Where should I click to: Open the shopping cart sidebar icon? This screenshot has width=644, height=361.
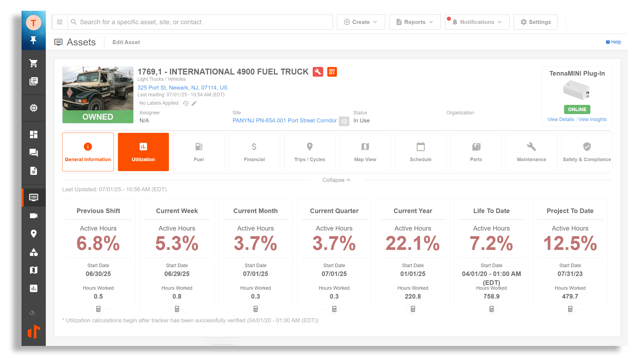click(33, 63)
